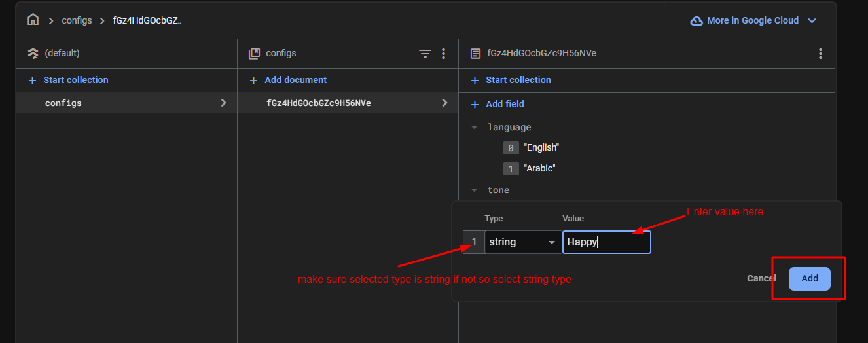Screen dimensions: 868x343
Task: Open the document panel three-dot menu
Action: 820,54
